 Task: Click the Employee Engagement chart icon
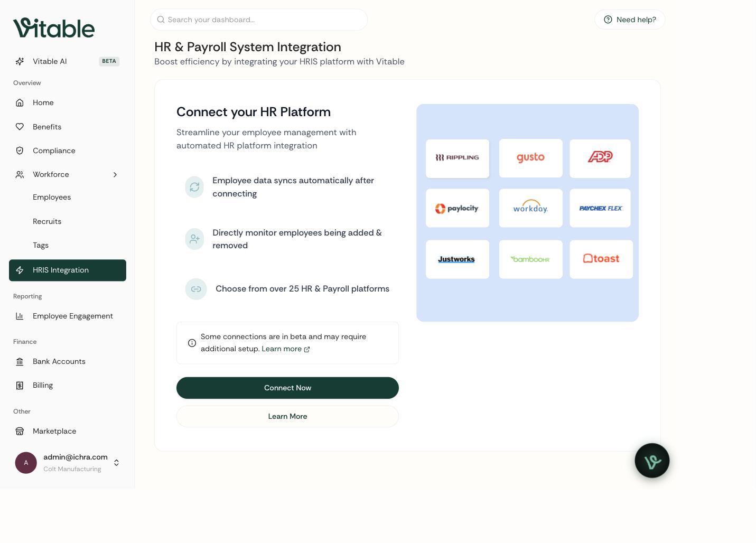20,316
